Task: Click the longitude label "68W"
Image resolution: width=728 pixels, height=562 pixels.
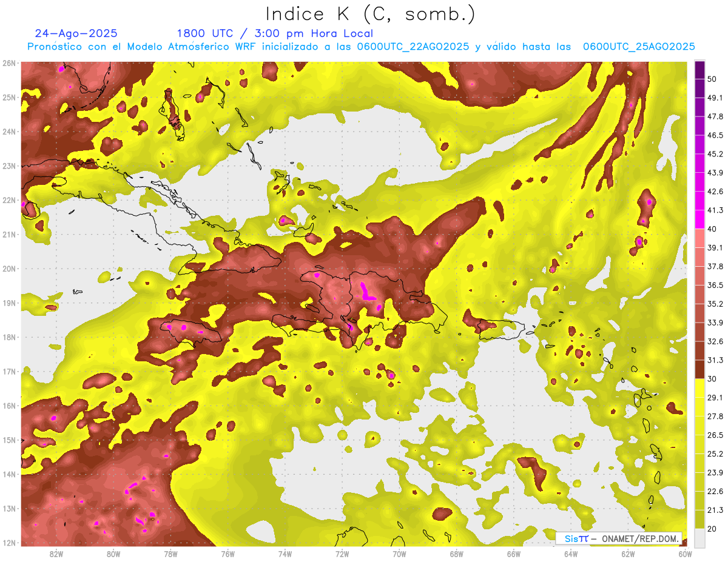Action: [x=456, y=554]
